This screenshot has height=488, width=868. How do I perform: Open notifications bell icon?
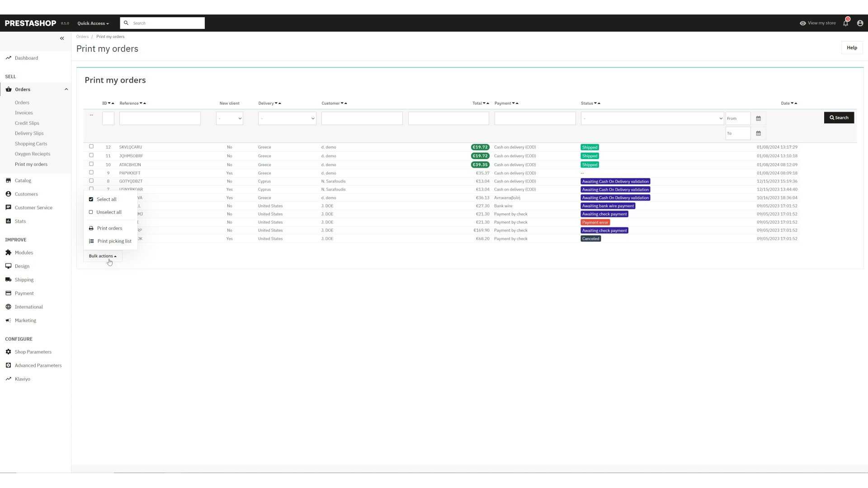[845, 23]
